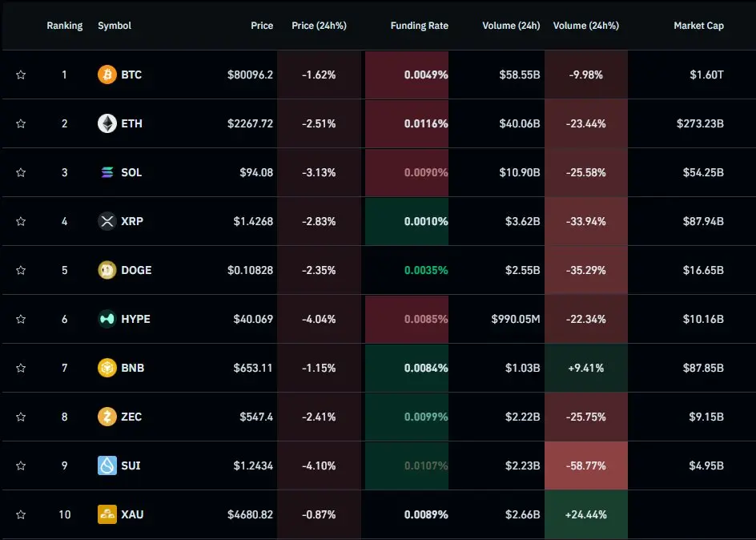Viewport: 756px width, 540px height.
Task: Click BNB price $653.11
Action: click(x=253, y=368)
